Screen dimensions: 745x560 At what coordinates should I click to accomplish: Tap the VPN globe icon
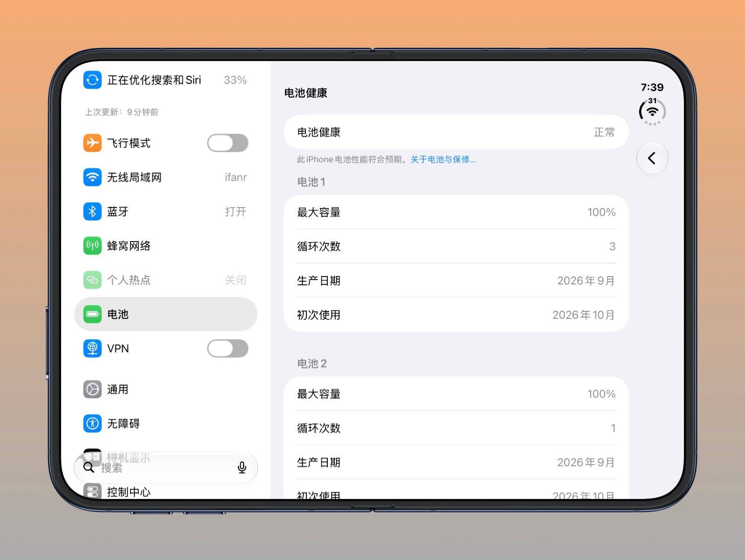tap(92, 348)
